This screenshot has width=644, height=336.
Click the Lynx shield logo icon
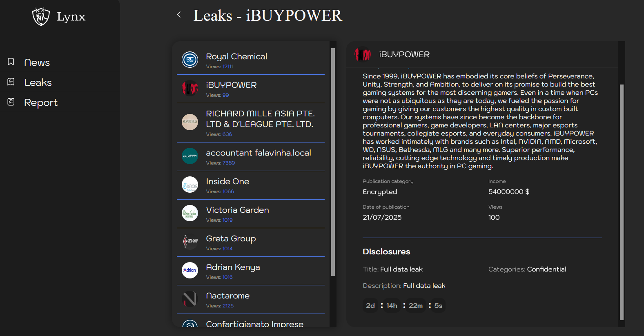click(41, 16)
